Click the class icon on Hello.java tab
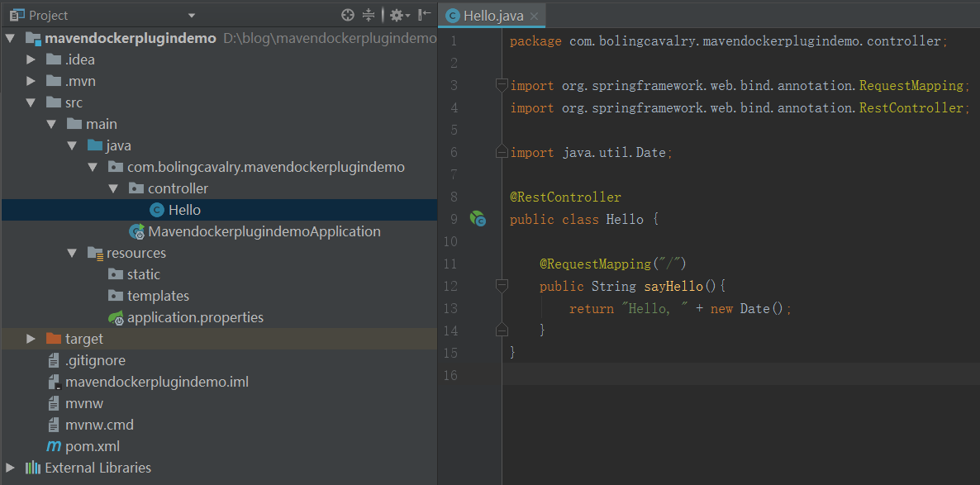 tap(453, 17)
